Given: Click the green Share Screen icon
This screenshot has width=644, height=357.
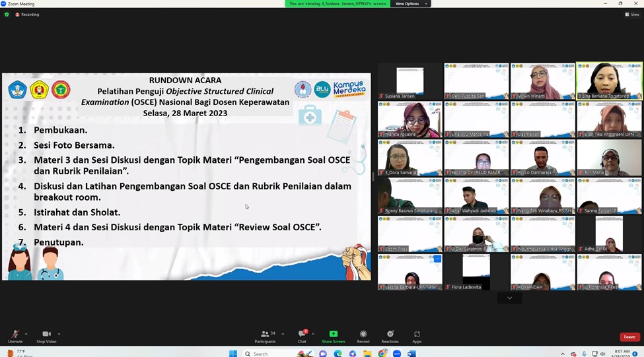Looking at the screenshot, I should (x=333, y=335).
